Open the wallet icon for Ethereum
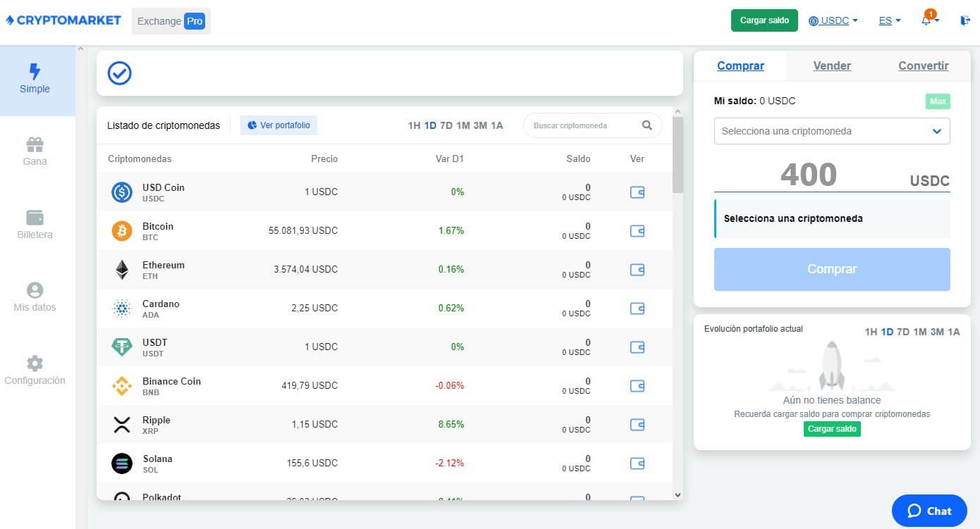The height and width of the screenshot is (529, 980). point(637,269)
